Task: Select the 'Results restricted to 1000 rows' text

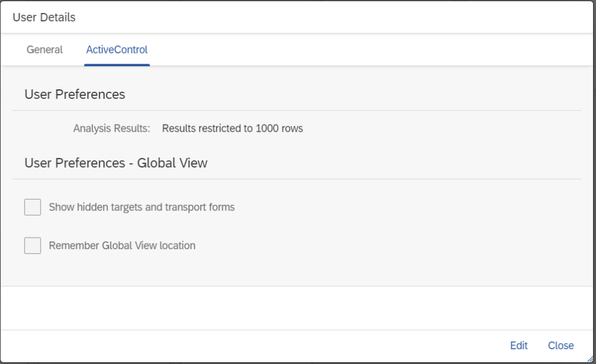Action: (x=232, y=128)
